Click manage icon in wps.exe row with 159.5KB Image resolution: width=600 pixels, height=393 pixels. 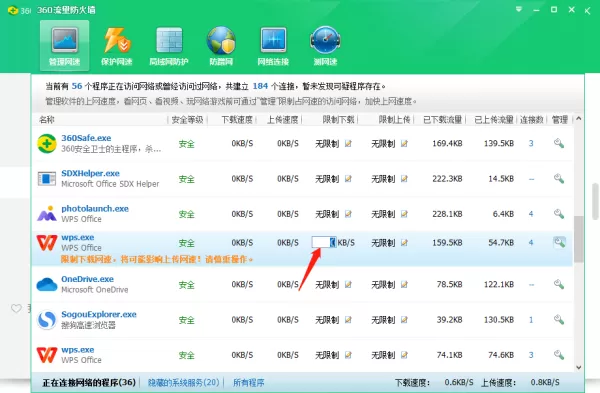click(559, 243)
